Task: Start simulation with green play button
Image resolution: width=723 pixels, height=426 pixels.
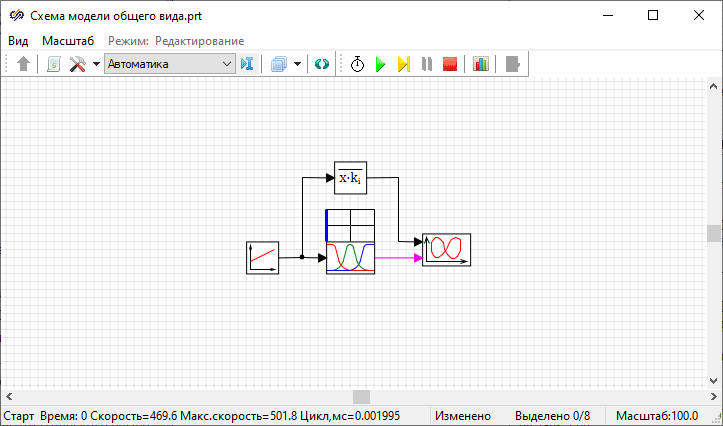Action: 380,64
